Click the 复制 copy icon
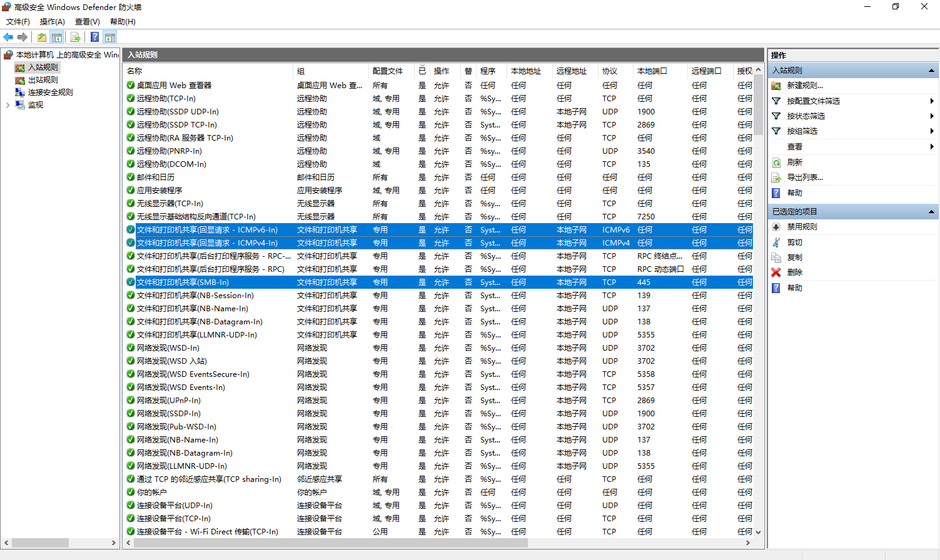Image resolution: width=940 pixels, height=560 pixels. click(776, 257)
